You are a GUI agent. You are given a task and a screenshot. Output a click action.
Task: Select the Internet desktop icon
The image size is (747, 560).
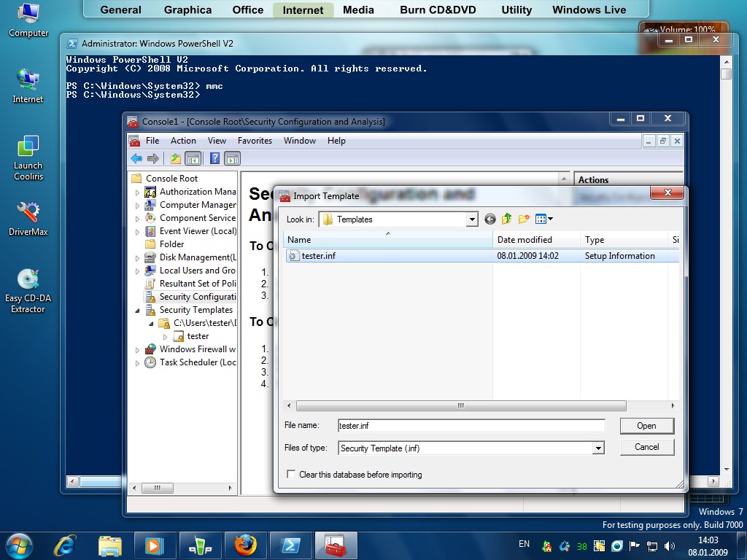pos(28,86)
